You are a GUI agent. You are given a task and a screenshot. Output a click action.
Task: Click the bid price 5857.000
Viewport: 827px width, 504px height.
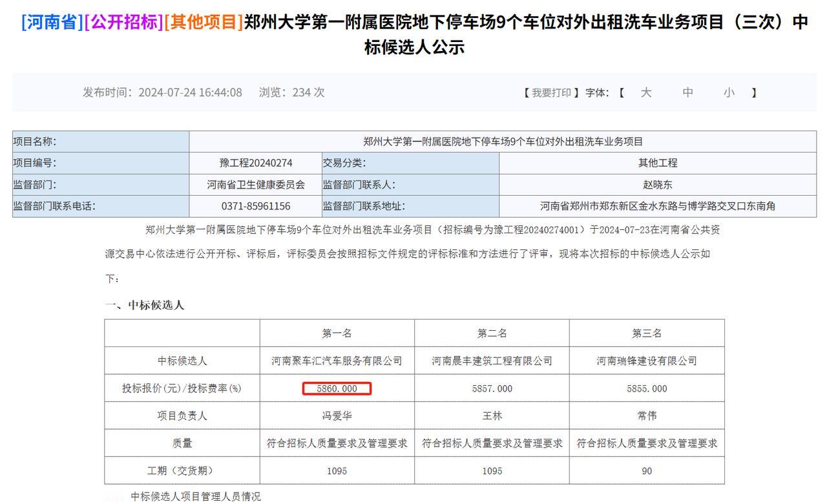click(492, 389)
